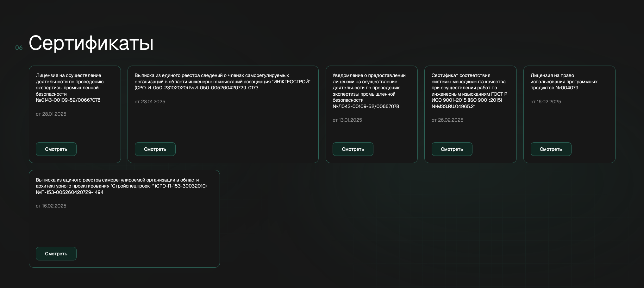Click the Стройспецпроект extract description text
The height and width of the screenshot is (288, 644).
pos(121,186)
